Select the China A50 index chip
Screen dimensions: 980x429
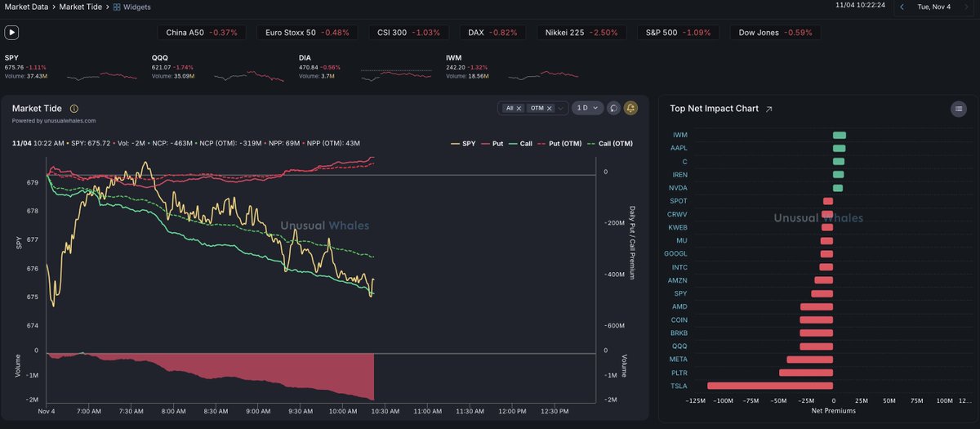pos(201,33)
